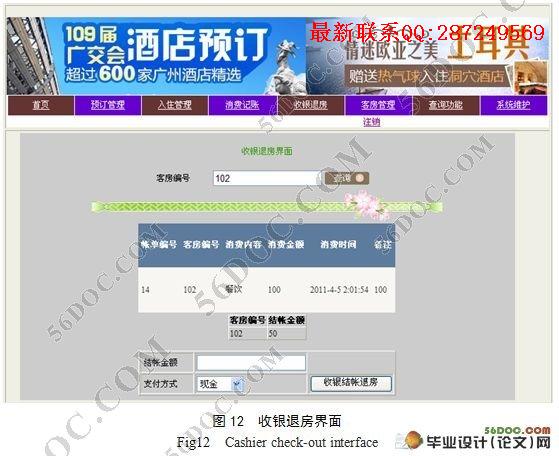Click the brown search button beside the room number
The image size is (559, 456).
(347, 178)
